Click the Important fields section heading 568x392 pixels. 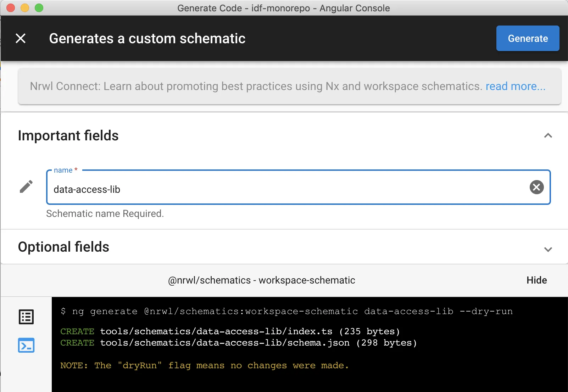pos(68,136)
